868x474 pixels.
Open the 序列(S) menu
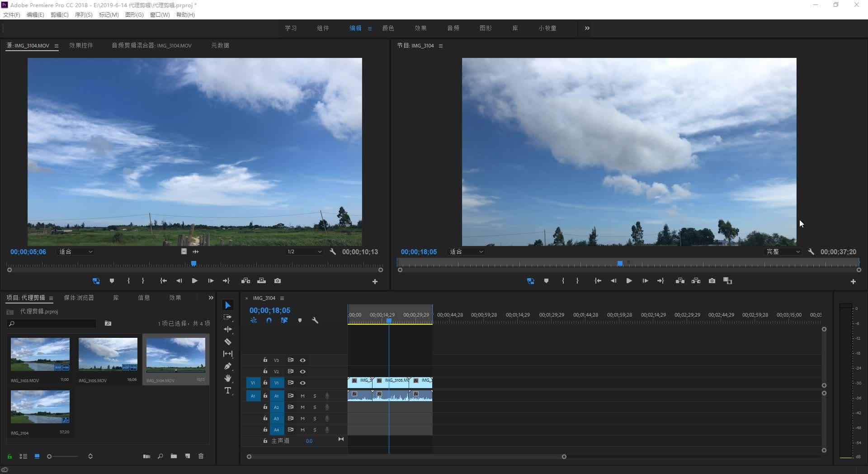tap(84, 14)
